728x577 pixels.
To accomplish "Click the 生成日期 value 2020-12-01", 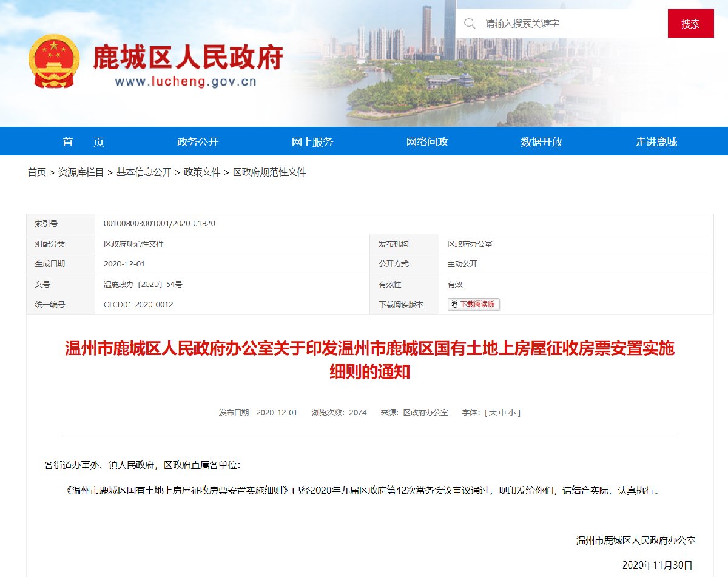I will 124,264.
